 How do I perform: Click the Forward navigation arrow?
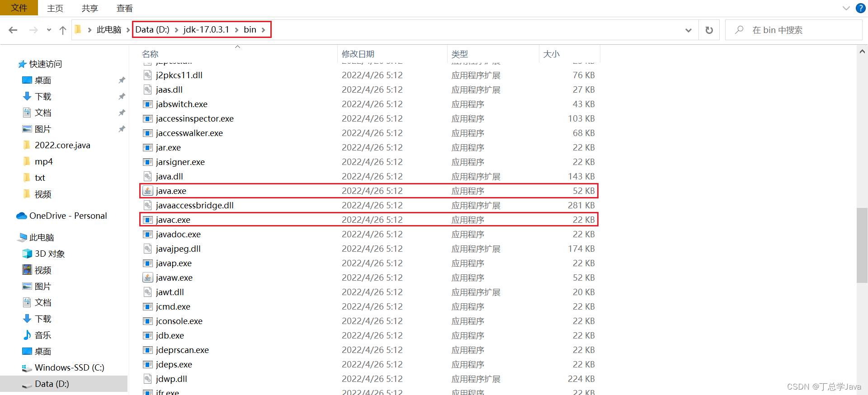(x=33, y=30)
